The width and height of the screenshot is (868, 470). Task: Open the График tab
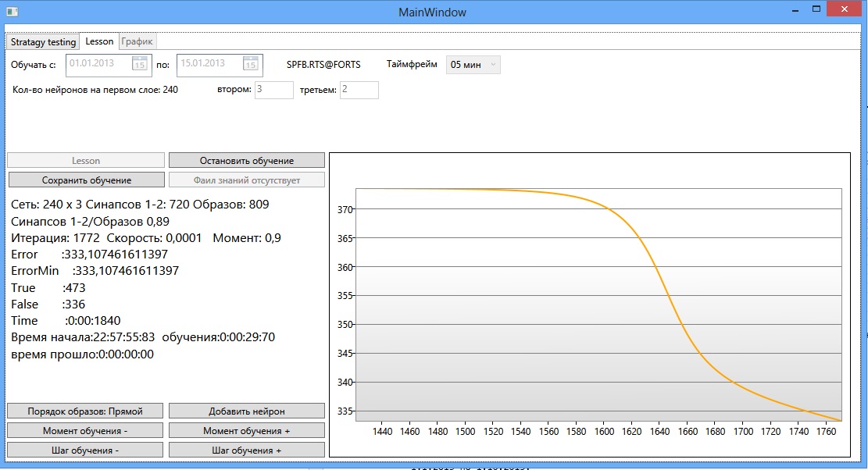click(x=138, y=42)
